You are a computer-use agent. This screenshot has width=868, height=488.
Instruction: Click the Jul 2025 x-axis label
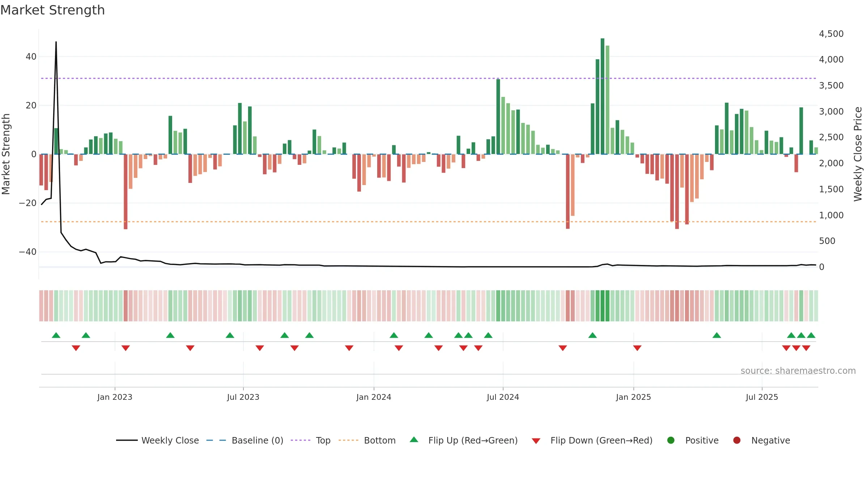point(762,397)
